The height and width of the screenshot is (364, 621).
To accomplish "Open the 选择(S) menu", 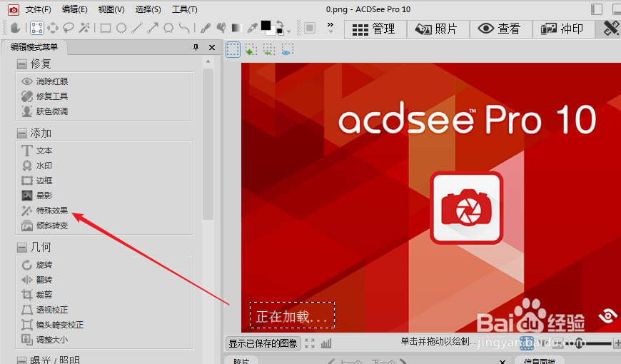I will coord(148,9).
